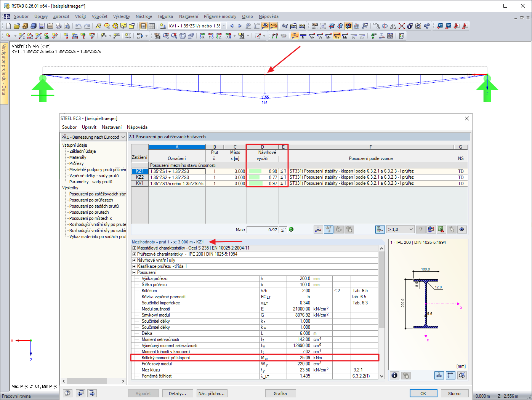Show the axial force N diagram
This screenshot has height=400, width=532.
303,36
